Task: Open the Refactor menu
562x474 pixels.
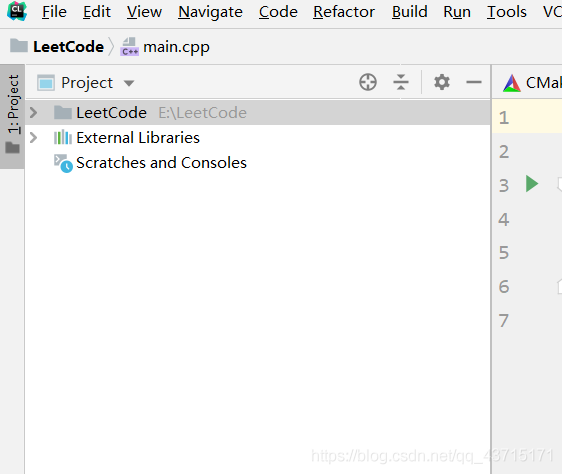Action: click(344, 12)
